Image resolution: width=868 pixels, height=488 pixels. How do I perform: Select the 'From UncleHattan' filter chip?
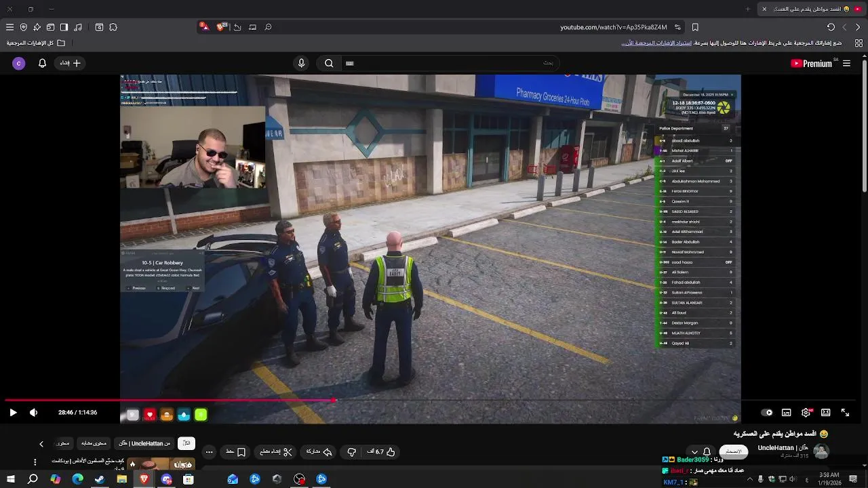pyautogui.click(x=144, y=443)
